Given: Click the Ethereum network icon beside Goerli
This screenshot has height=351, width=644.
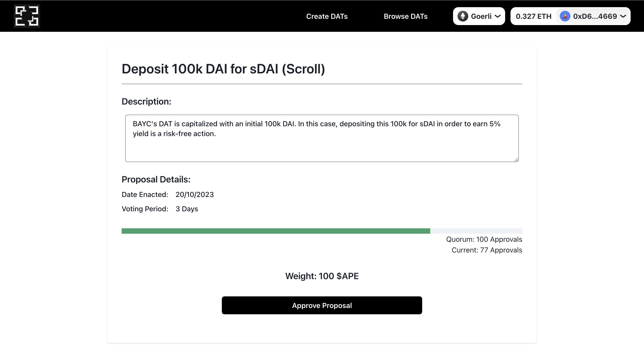Looking at the screenshot, I should click(x=463, y=16).
